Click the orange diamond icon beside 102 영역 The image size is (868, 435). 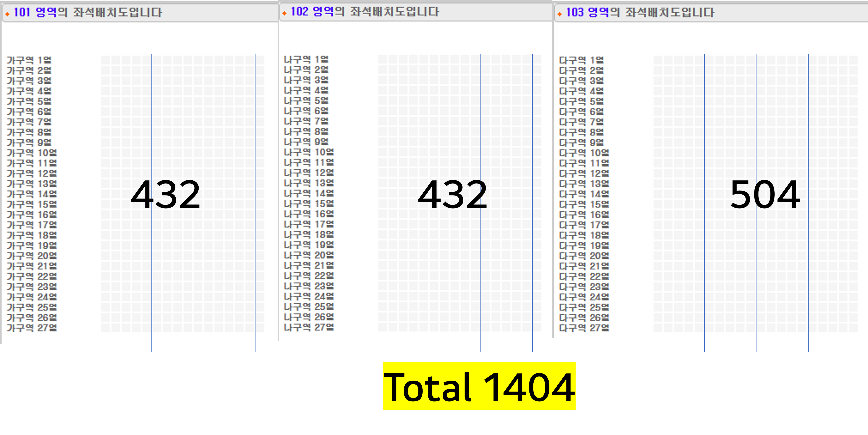point(284,13)
